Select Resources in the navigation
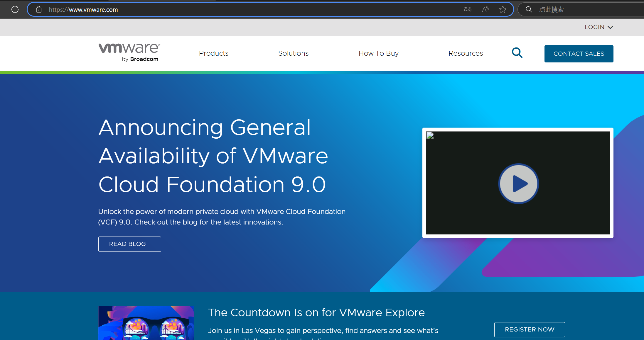This screenshot has width=644, height=340. click(466, 53)
